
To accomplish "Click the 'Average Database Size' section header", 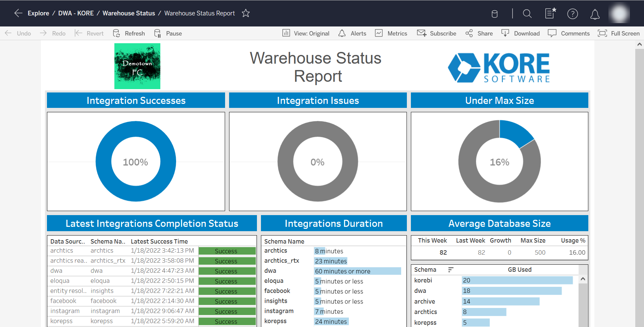I will (x=499, y=223).
